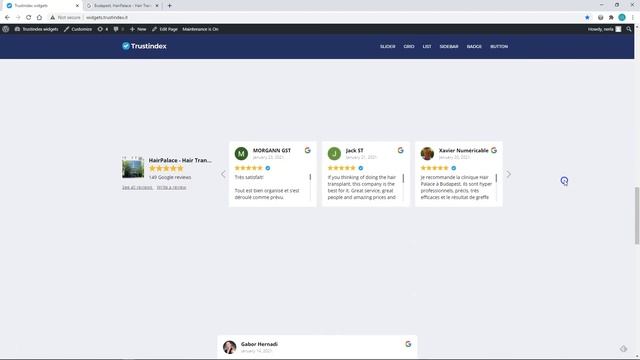Open the extensions puzzle icon
This screenshot has width=640, height=360.
click(611, 18)
